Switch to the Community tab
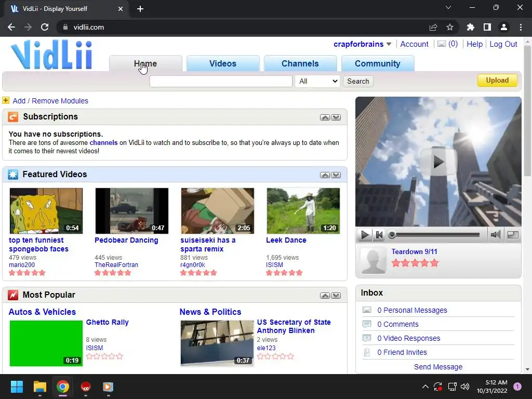Image resolution: width=532 pixels, height=399 pixels. click(x=378, y=63)
